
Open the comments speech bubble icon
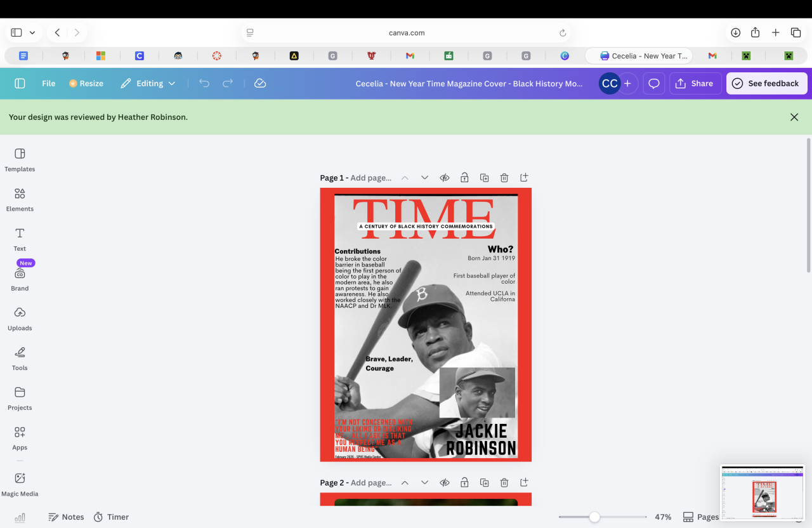point(653,83)
